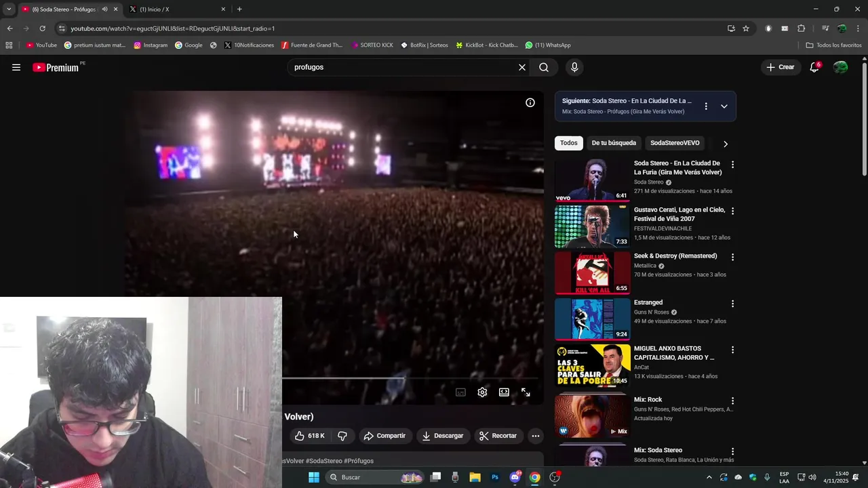
Task: Open Photoshop from the taskbar
Action: [x=495, y=477]
